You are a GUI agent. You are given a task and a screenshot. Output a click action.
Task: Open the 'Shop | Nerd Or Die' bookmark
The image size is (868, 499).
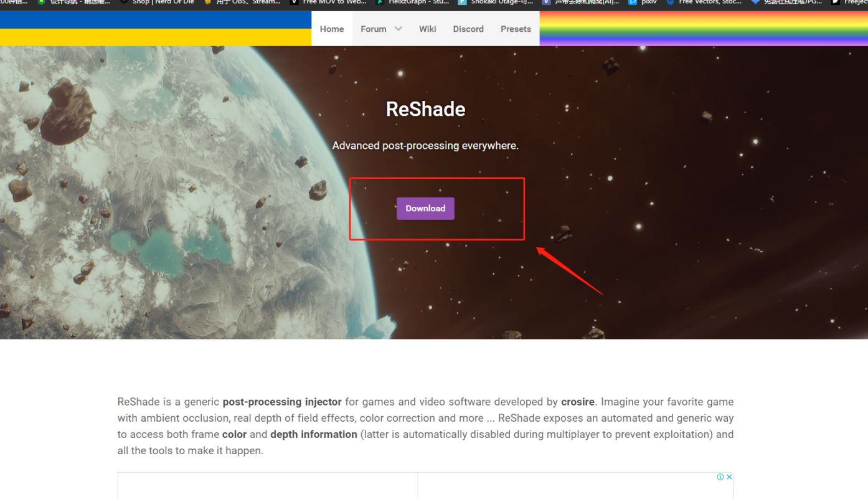156,2
